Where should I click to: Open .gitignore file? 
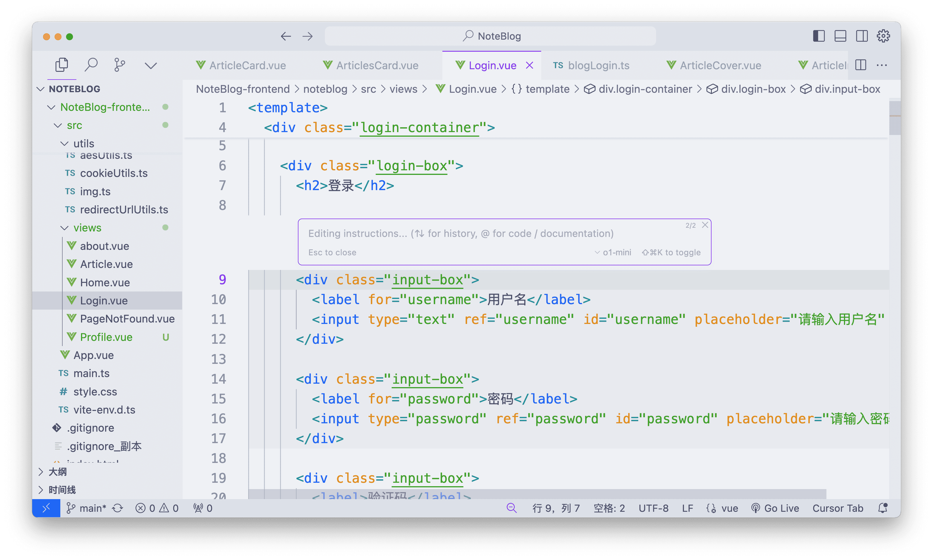[x=107, y=428]
